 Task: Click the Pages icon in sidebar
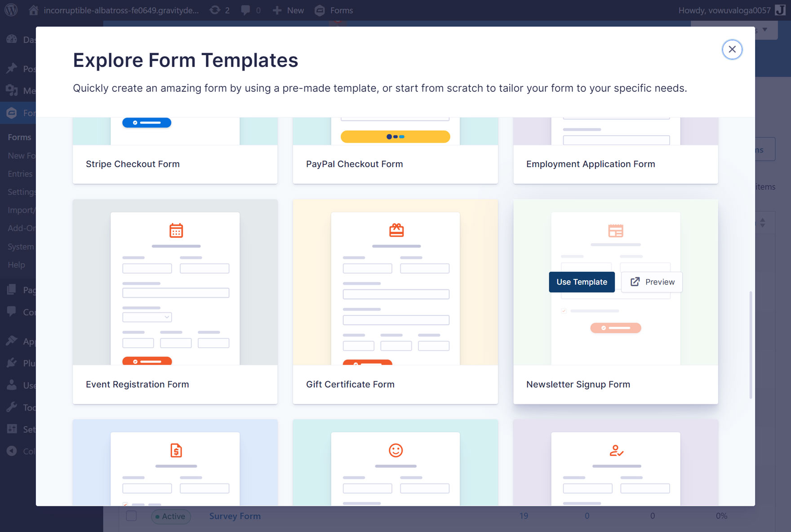[x=12, y=290]
